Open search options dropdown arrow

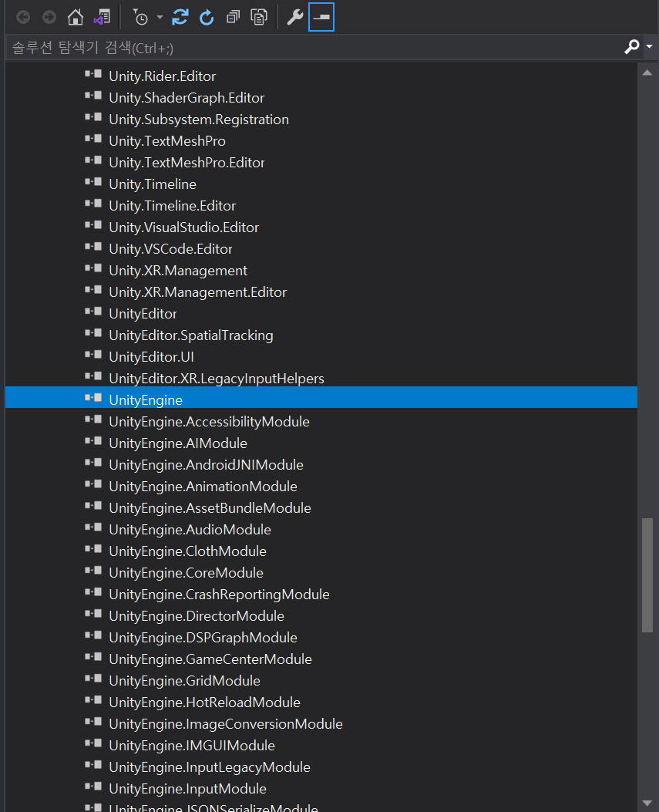[x=649, y=46]
